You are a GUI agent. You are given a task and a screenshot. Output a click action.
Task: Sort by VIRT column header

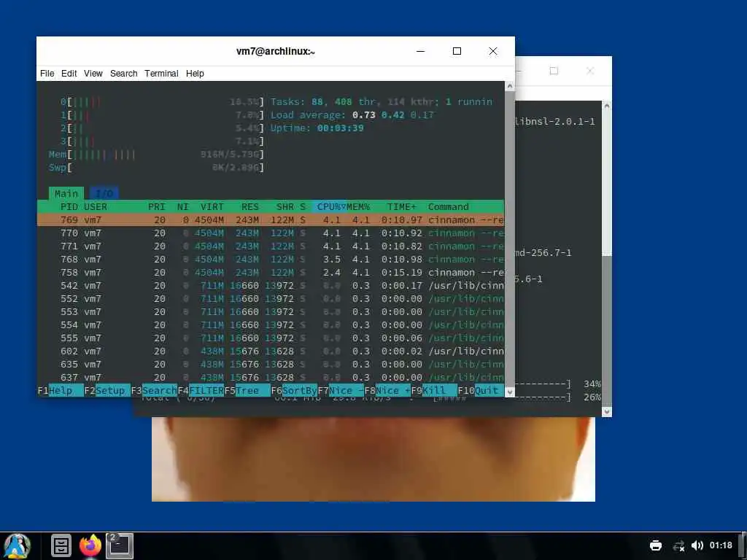click(x=212, y=206)
